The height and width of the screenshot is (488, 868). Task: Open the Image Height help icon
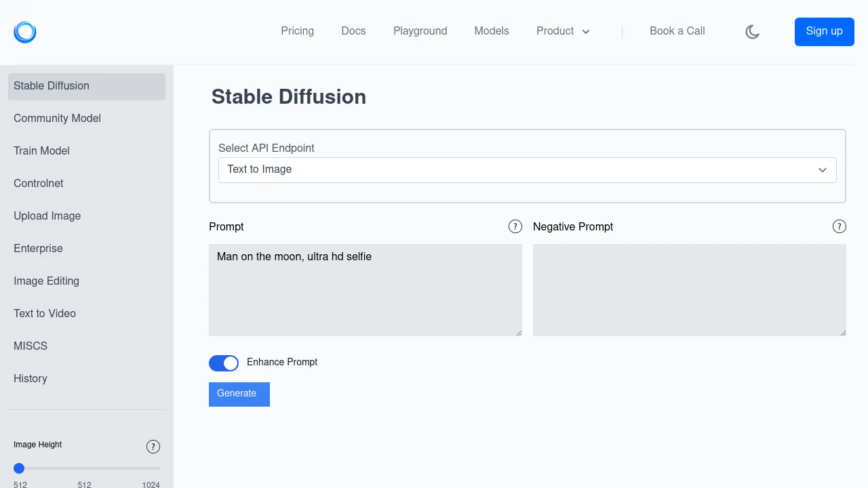(153, 447)
